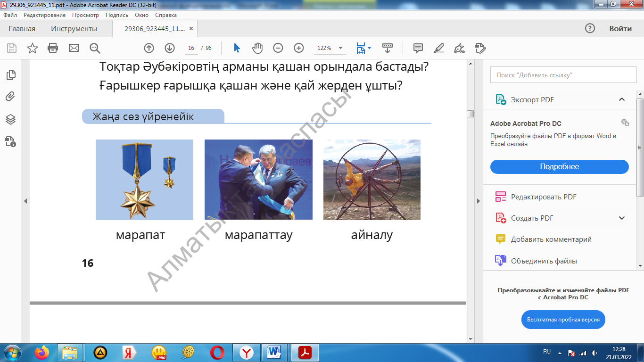Image resolution: width=644 pixels, height=362 pixels.
Task: Click the Создать PDF tool label
Action: [532, 218]
